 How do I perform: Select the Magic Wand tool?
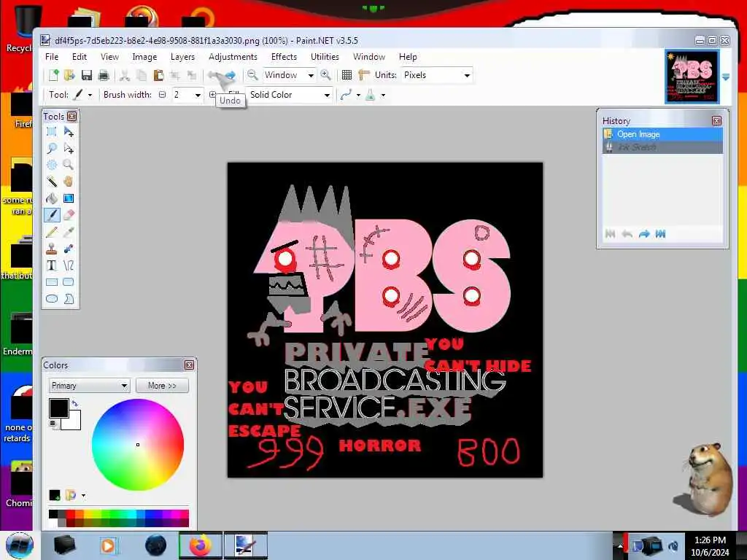pyautogui.click(x=52, y=182)
